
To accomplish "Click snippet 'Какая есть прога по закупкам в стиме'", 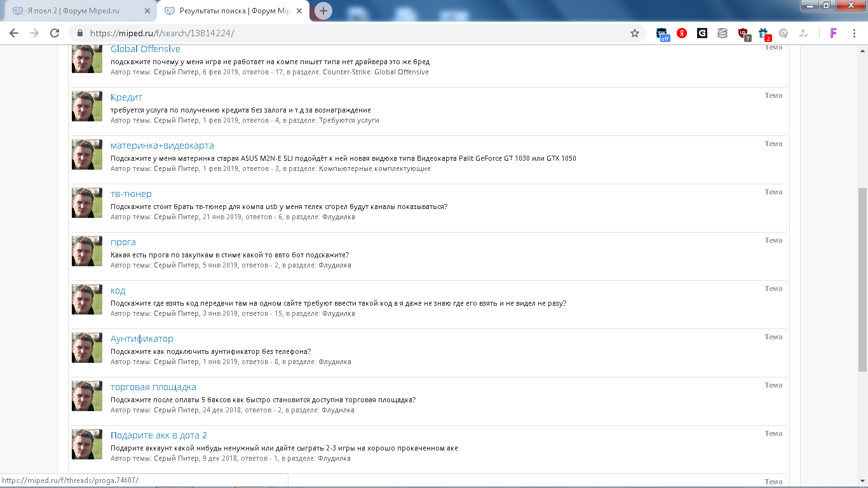I will [x=230, y=255].
